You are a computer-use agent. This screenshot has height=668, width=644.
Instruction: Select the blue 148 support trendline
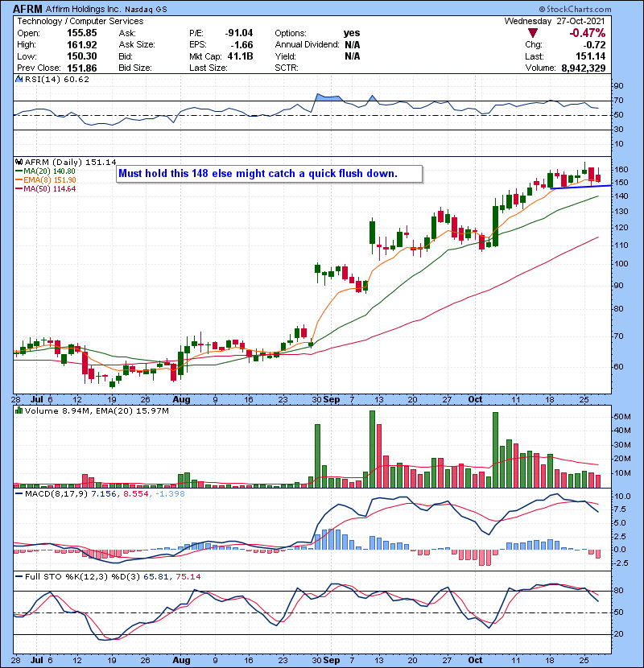tap(581, 187)
